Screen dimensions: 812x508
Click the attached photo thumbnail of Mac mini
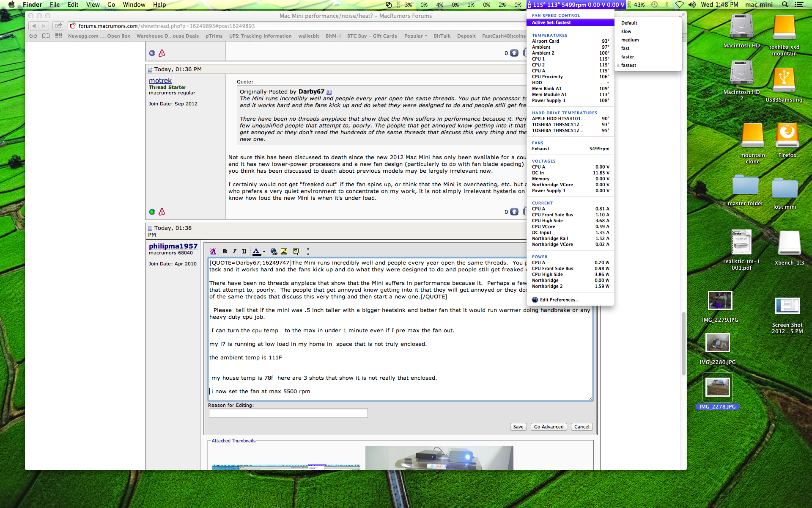[x=439, y=458]
